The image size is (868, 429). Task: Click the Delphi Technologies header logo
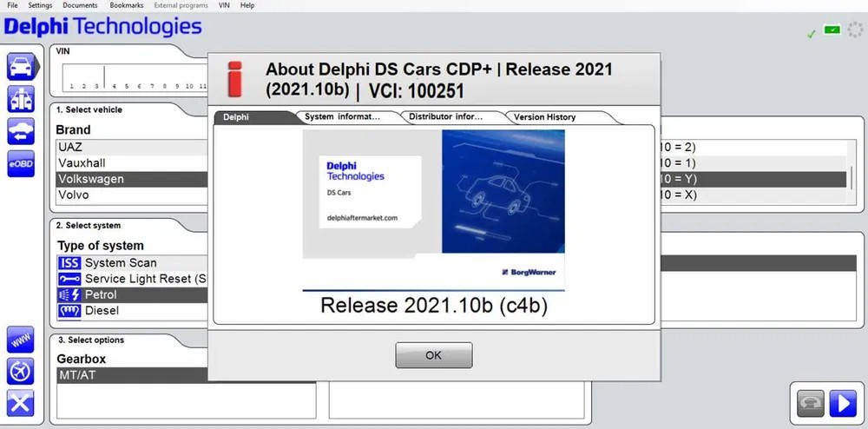[103, 27]
